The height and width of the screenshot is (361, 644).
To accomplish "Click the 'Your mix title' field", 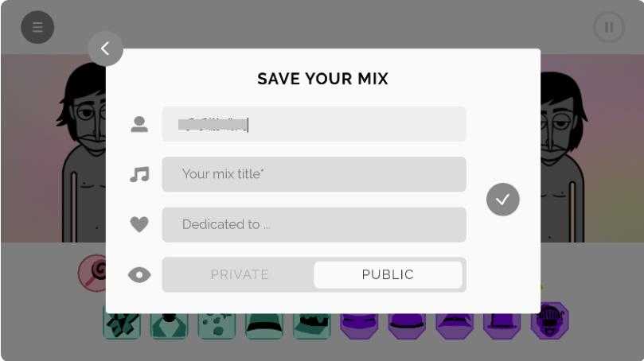I will pos(314,174).
